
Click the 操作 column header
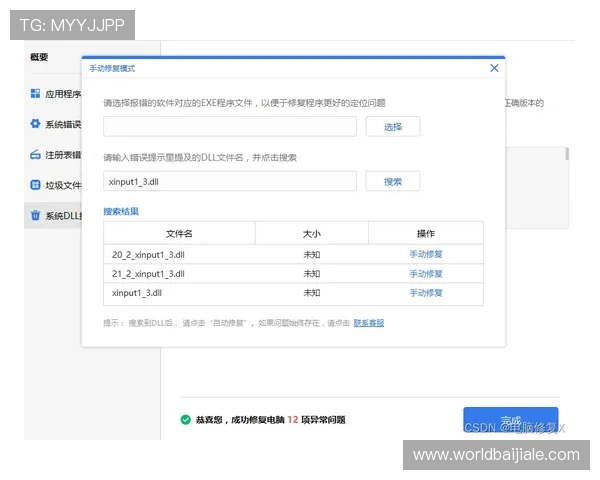tap(426, 233)
